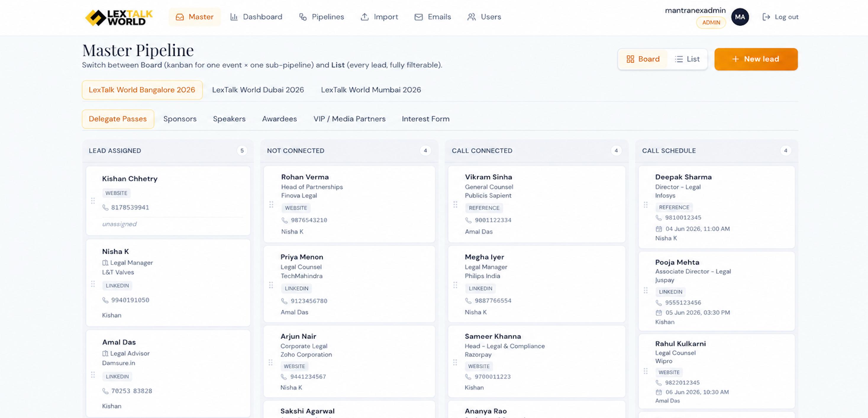Open Priya Menon lead name
Screen dimensions: 868x418
pos(302,257)
